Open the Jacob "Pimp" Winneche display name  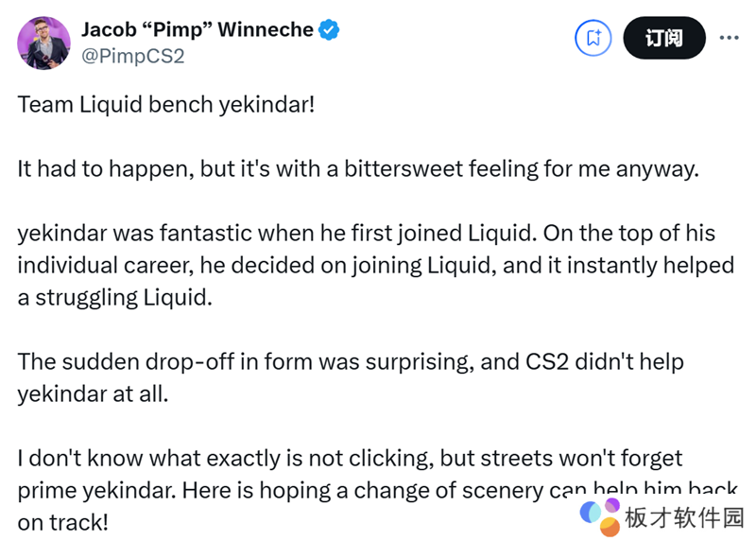tap(197, 29)
